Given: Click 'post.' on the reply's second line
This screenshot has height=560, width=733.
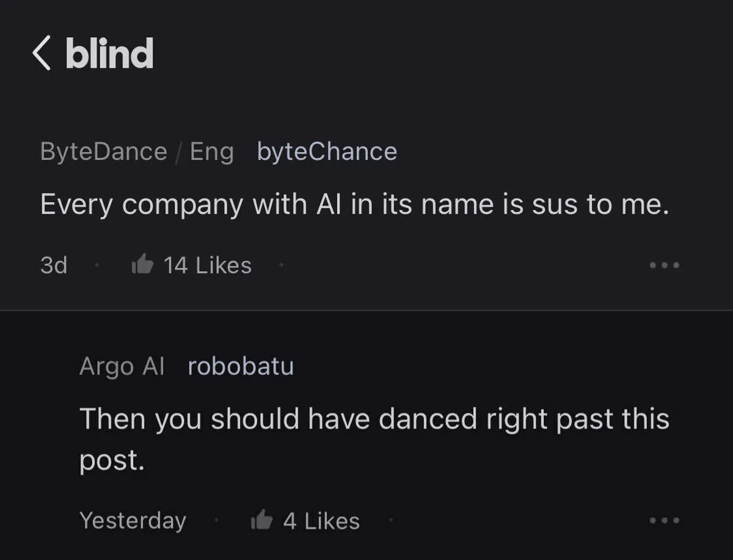Looking at the screenshot, I should coord(112,461).
